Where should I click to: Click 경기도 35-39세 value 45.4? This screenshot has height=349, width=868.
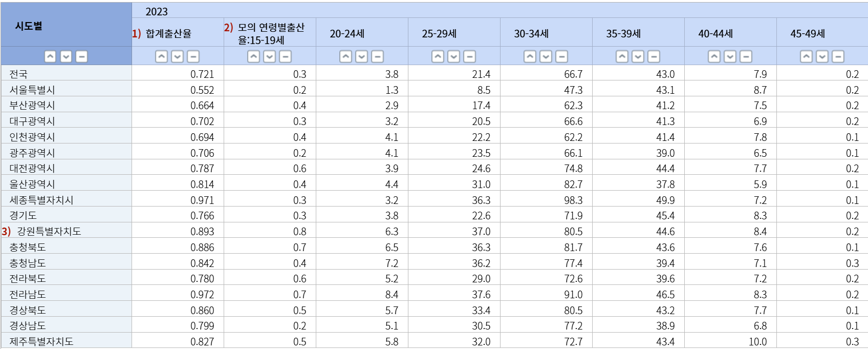pos(665,215)
